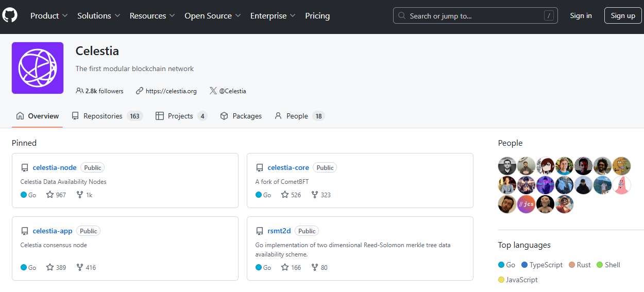Open the celestia-core repository link

pyautogui.click(x=289, y=167)
